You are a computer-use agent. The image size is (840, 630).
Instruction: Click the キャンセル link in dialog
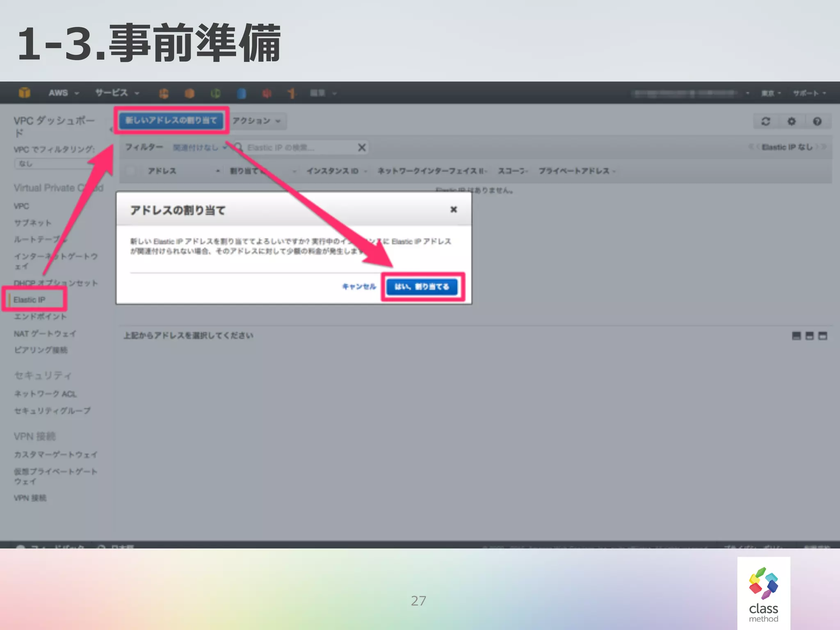[359, 287]
